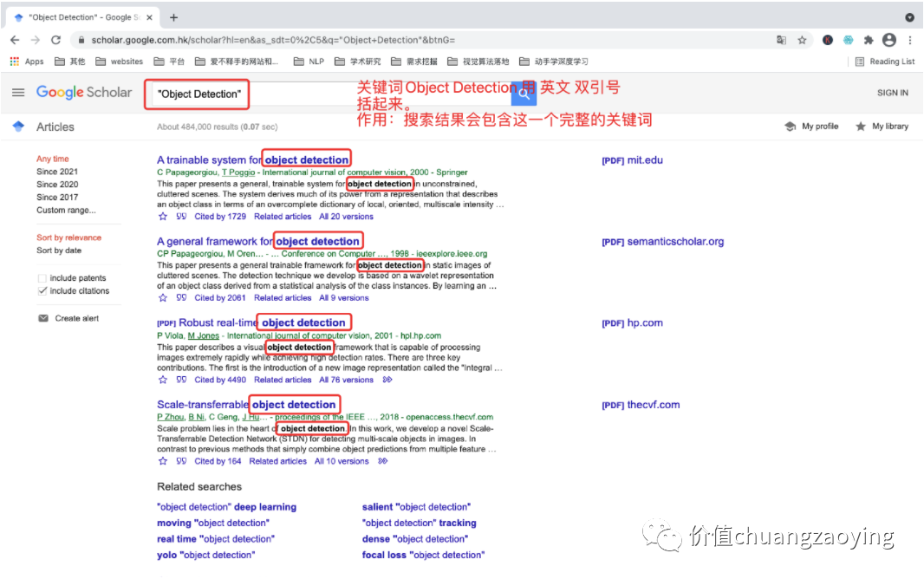924x579 pixels.
Task: Bookmark this page with the star icon
Action: (x=802, y=40)
